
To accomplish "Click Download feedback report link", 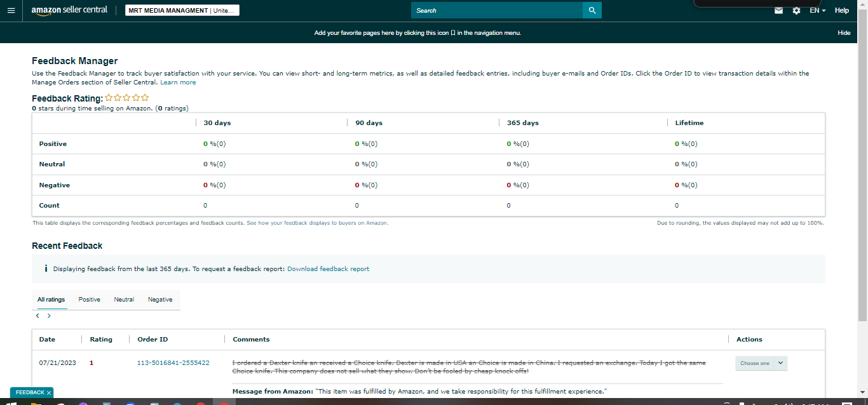I will click(328, 269).
